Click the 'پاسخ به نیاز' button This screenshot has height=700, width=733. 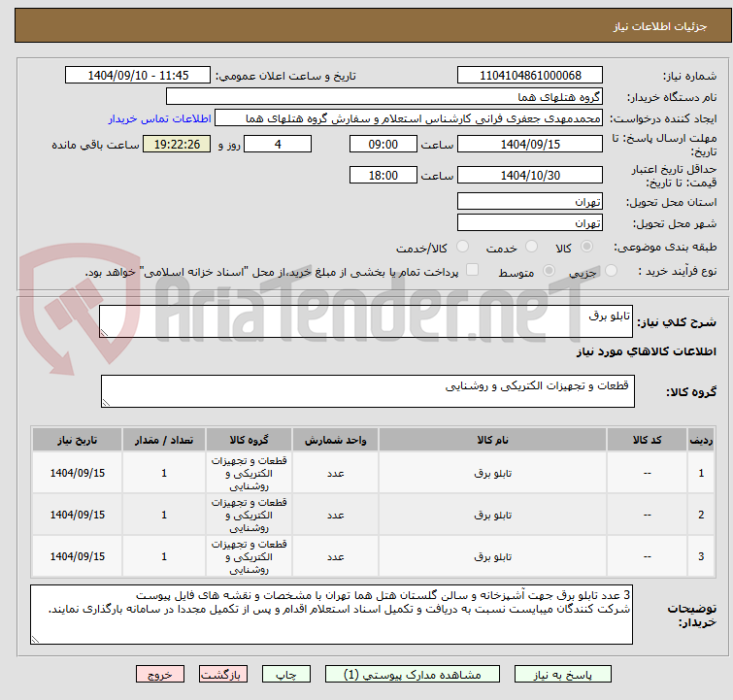tap(562, 675)
